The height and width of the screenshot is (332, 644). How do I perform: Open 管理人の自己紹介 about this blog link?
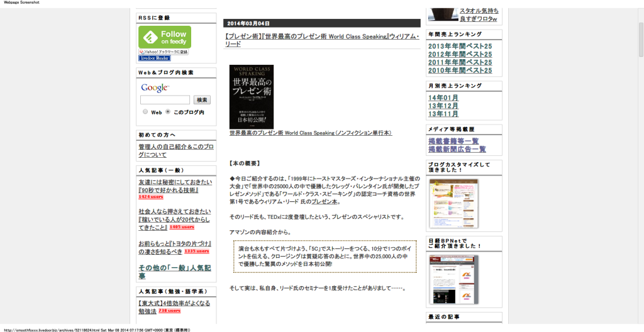click(x=176, y=150)
